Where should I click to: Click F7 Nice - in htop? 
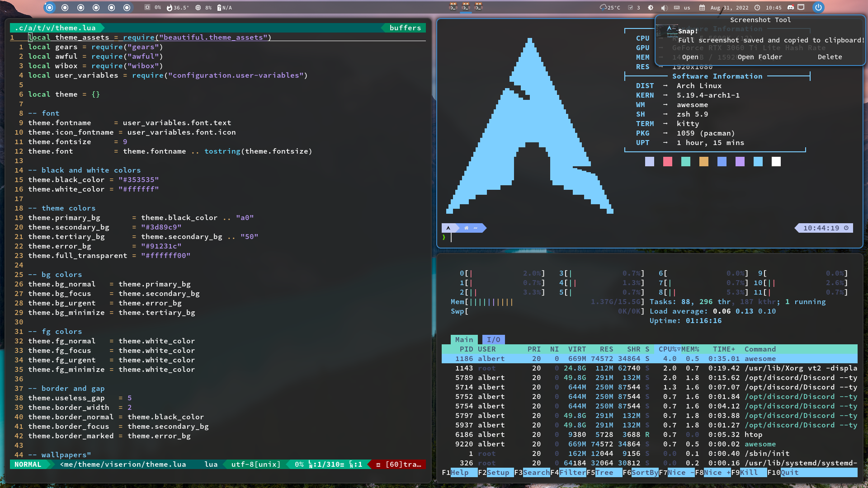676,472
